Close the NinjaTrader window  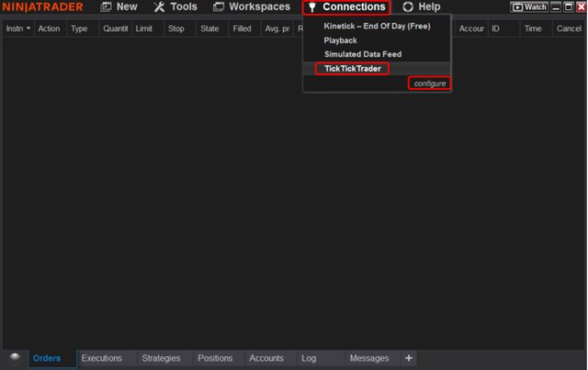tap(582, 6)
